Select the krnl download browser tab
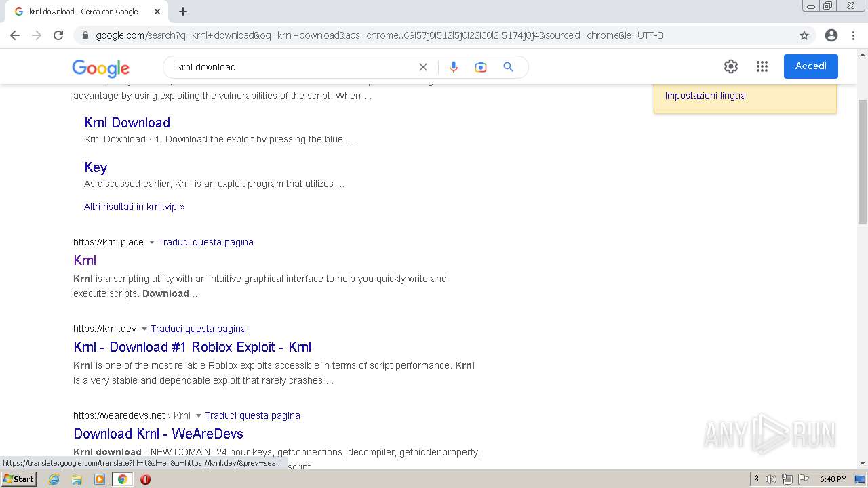 [x=85, y=12]
